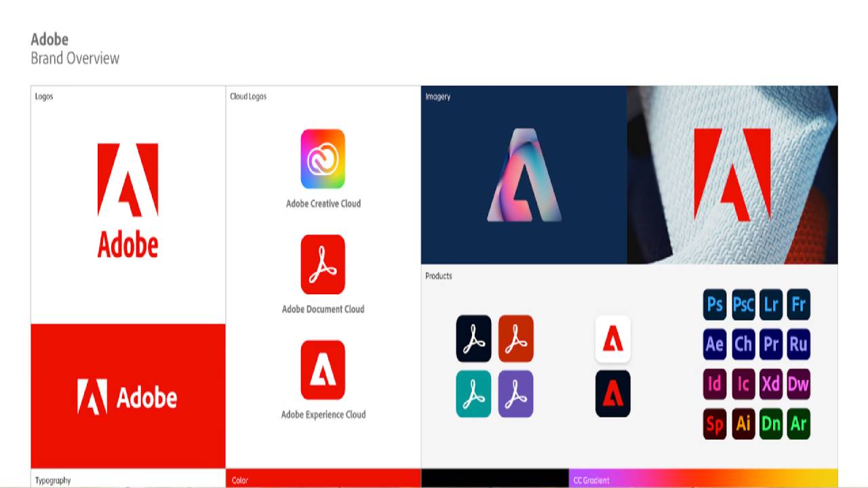The width and height of the screenshot is (868, 488).
Task: Select the After Effects Ae icon
Action: [x=715, y=344]
